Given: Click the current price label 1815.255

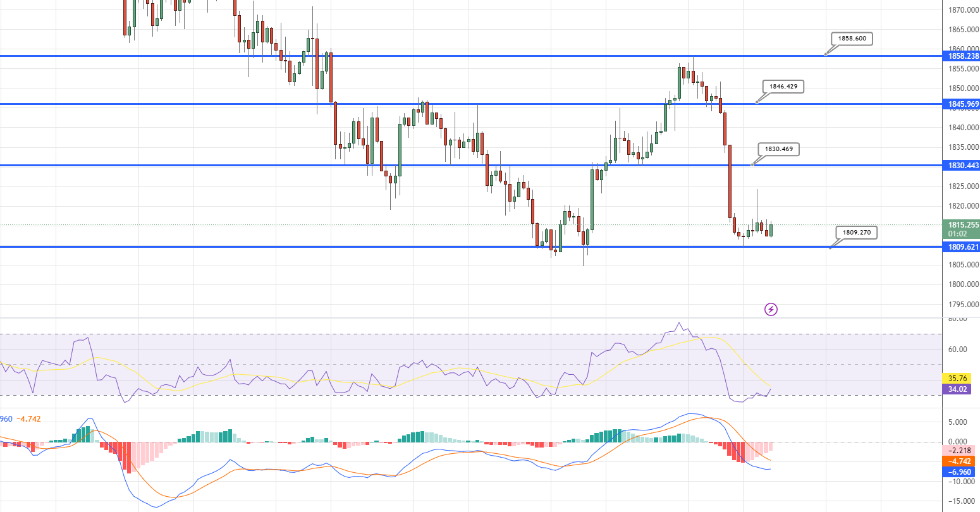Looking at the screenshot, I should point(960,224).
